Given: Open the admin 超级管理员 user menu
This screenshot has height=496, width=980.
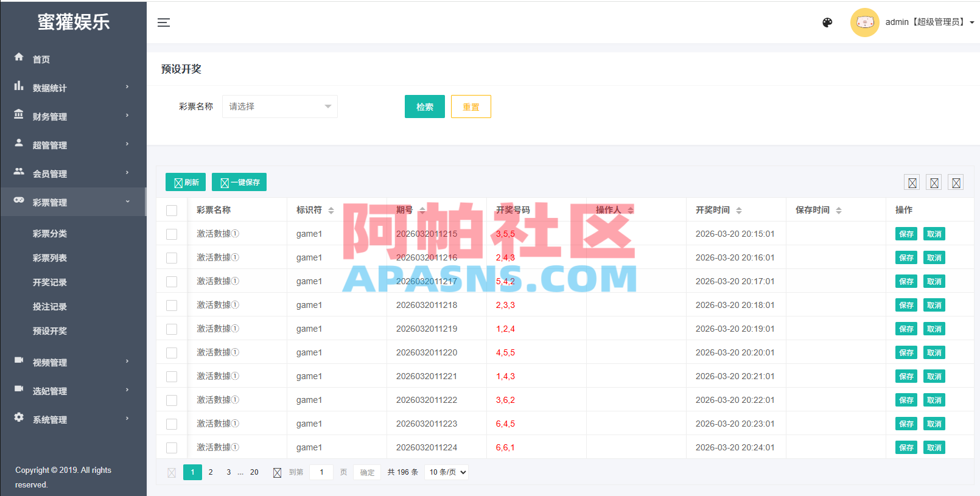Looking at the screenshot, I should pos(929,23).
